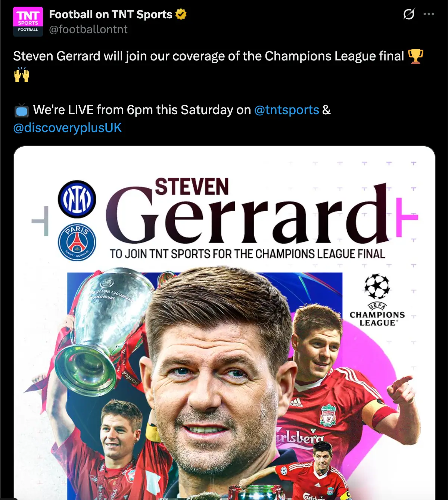Click the Grok slashed-circle icon
The image size is (448, 500).
409,14
